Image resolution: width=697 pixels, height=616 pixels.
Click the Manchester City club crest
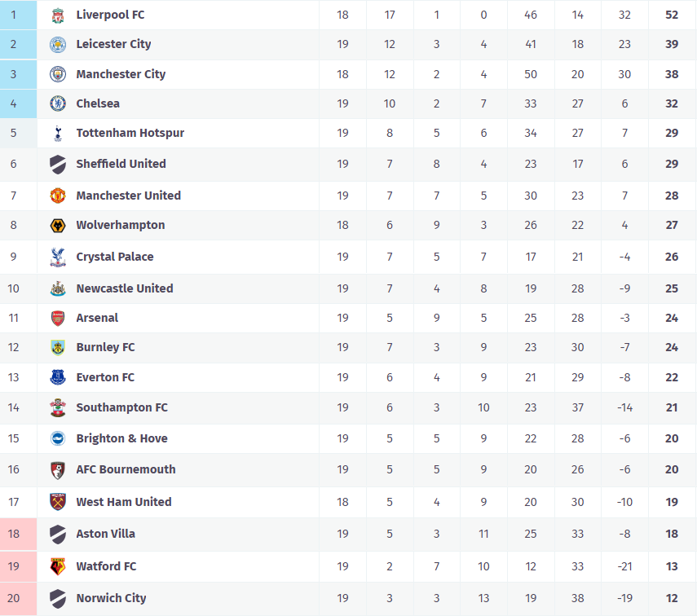[x=58, y=74]
